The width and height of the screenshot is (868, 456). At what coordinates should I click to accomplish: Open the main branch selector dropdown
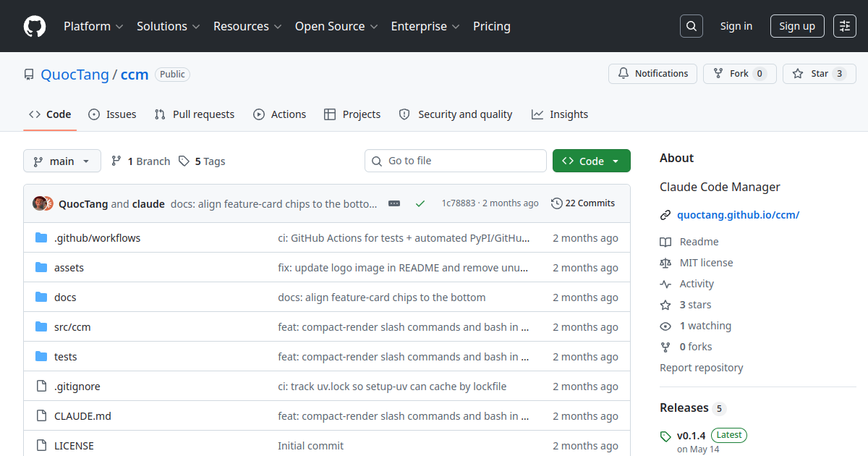pyautogui.click(x=61, y=161)
